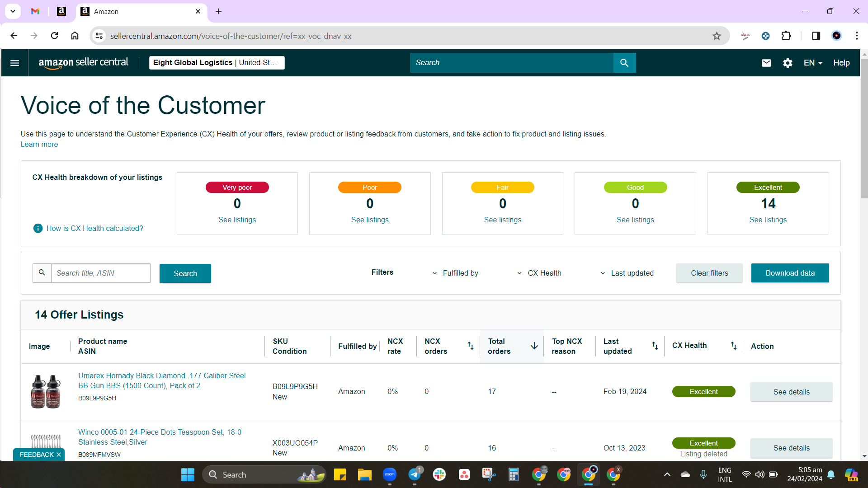Open the Windows Start menu
The height and width of the screenshot is (488, 868).
coord(188,474)
